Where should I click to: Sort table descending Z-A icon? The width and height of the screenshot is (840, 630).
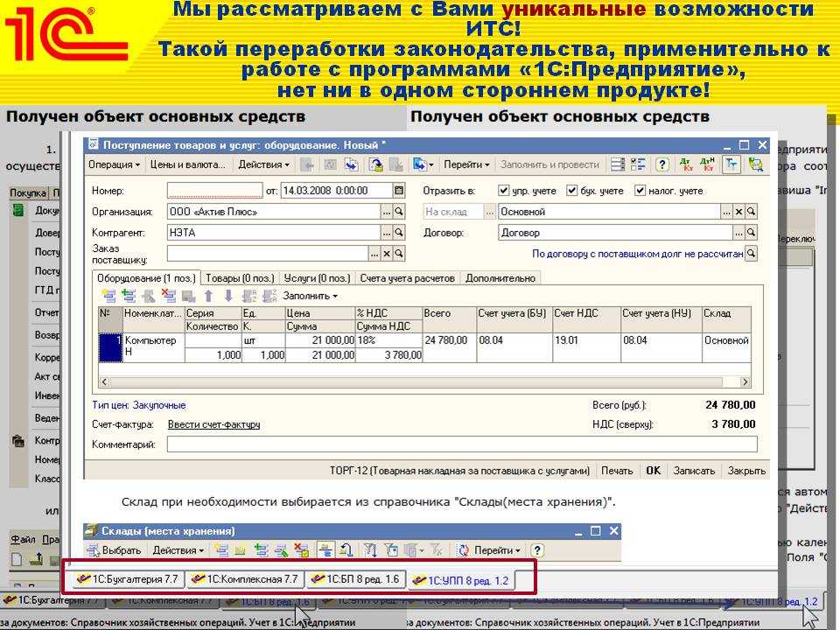coord(269,296)
